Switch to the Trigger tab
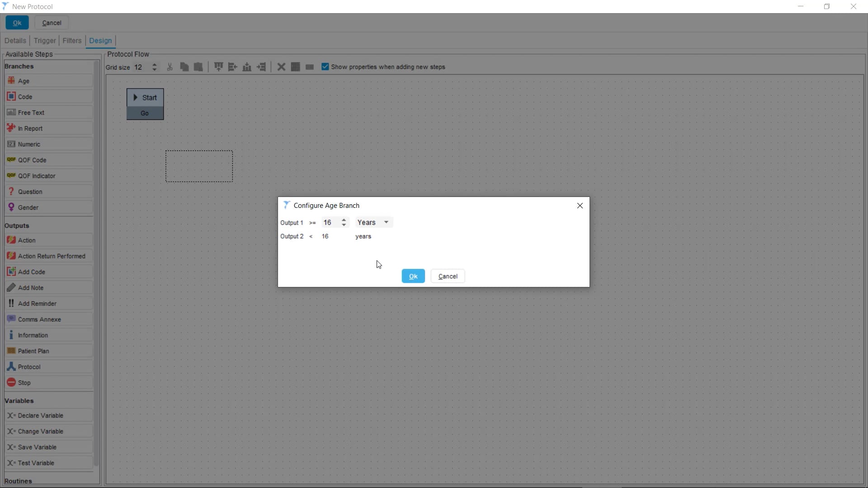 point(45,41)
